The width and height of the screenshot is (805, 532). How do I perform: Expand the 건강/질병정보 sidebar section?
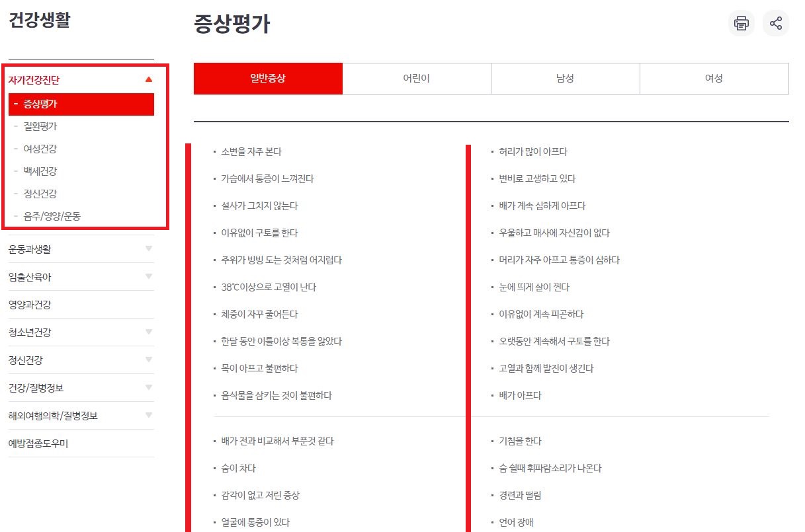point(148,388)
